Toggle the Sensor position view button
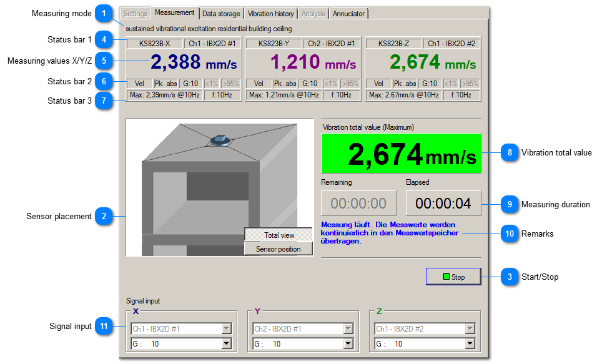602x364 pixels. coord(279,249)
